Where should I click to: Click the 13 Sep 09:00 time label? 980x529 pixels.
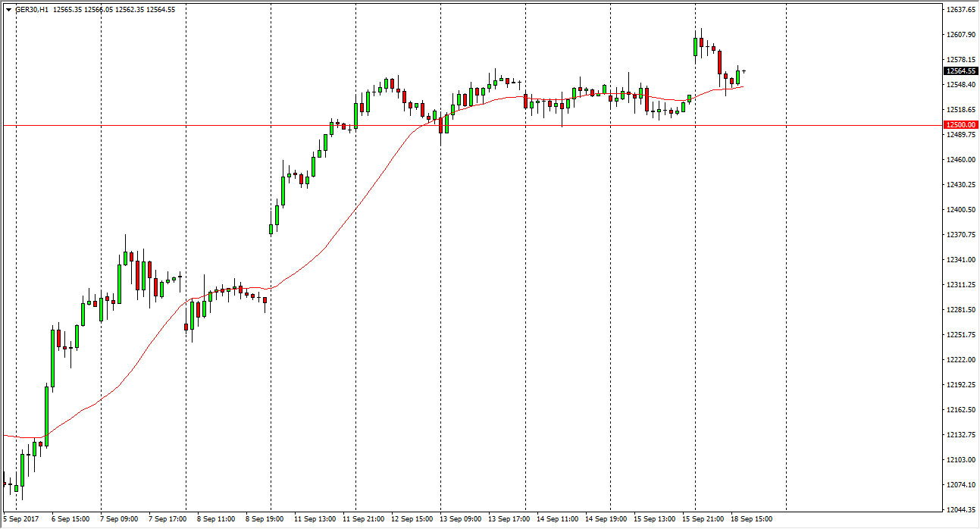click(x=460, y=519)
